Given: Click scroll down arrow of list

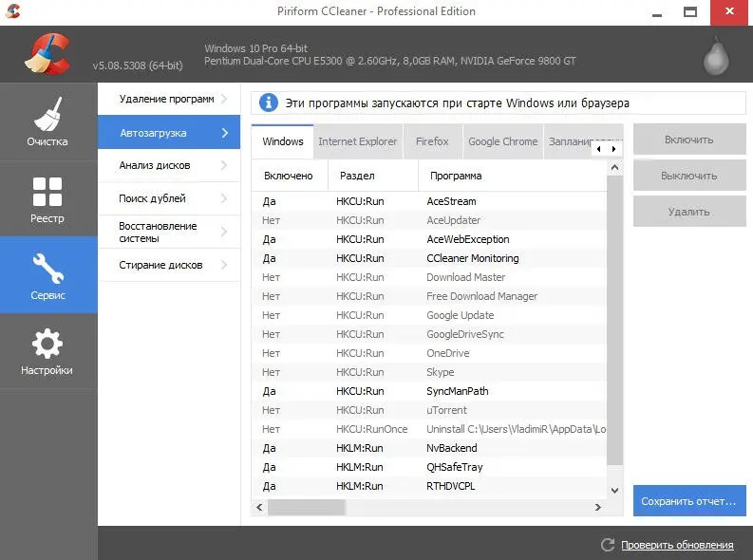Looking at the screenshot, I should 614,491.
